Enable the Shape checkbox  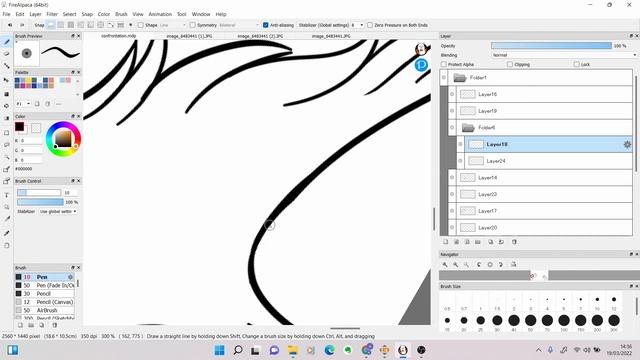141,25
